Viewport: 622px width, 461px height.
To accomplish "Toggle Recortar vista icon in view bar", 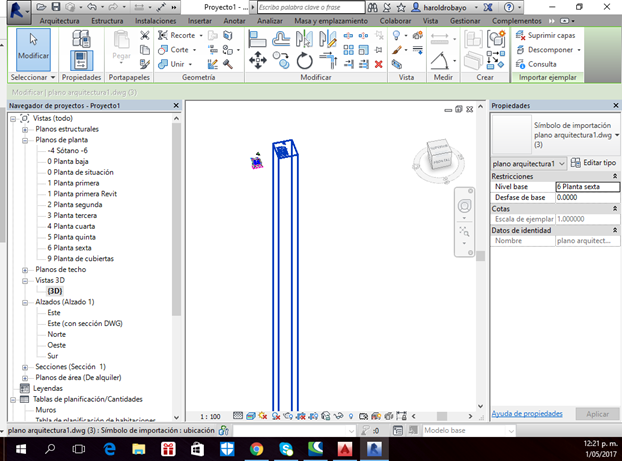I will (x=301, y=416).
